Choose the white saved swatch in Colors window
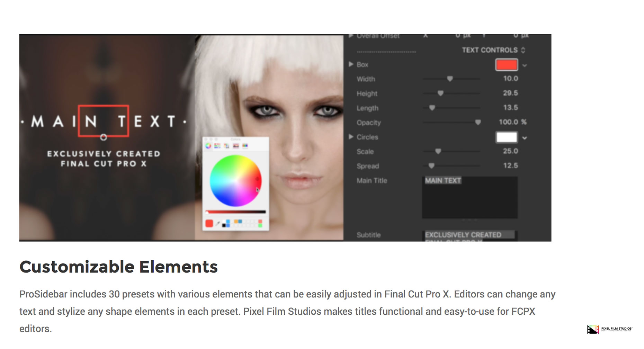Screen dimensions: 644x349 click(224, 222)
